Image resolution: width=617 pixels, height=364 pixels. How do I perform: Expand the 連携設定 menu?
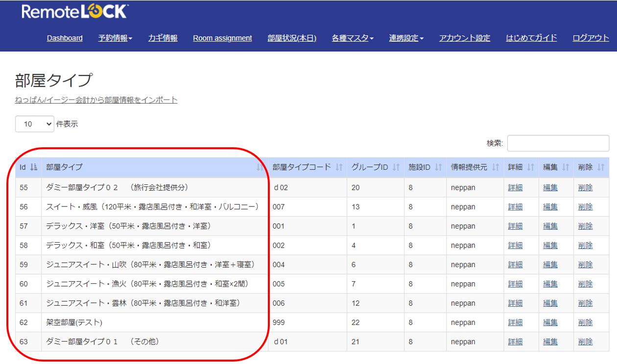[x=406, y=38]
